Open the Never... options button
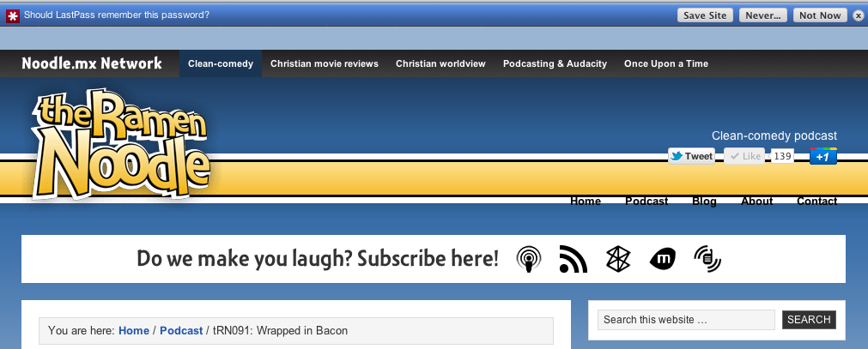 point(762,15)
